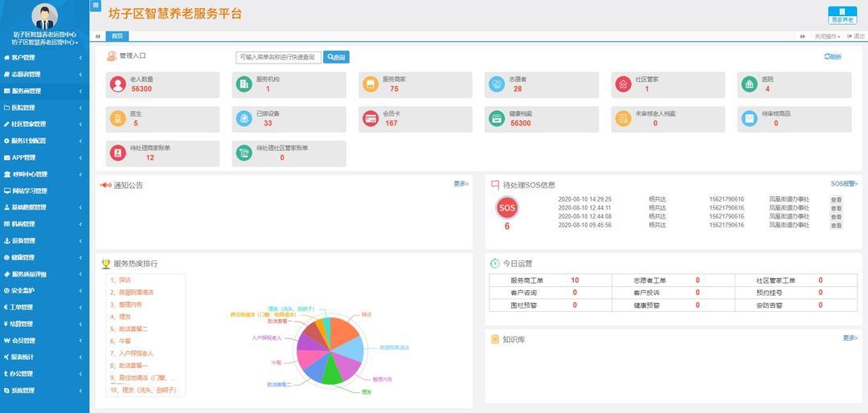Open the 会员卡 card icon
The height and width of the screenshot is (413, 868).
point(371,118)
